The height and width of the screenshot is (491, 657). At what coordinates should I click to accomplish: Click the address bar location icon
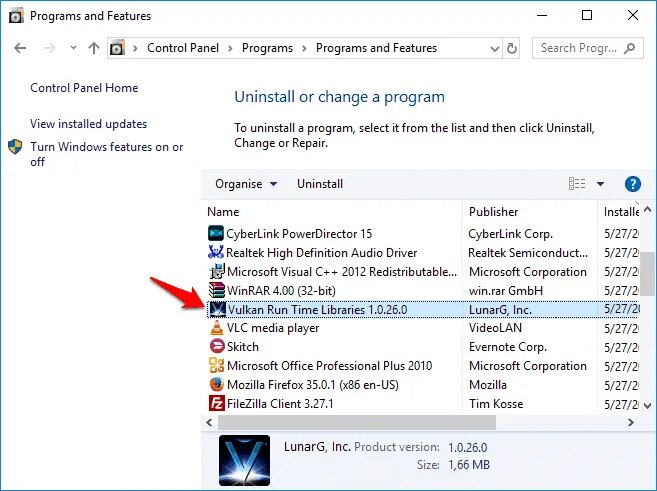(x=117, y=48)
